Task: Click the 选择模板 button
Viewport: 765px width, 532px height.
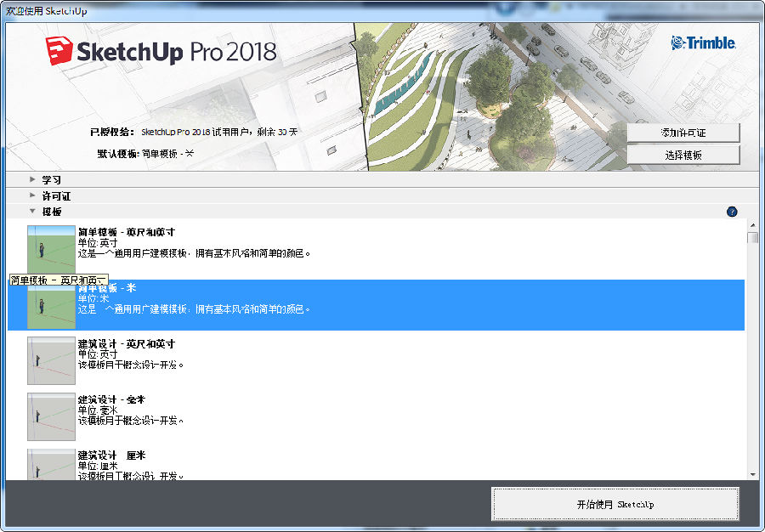Action: (683, 155)
